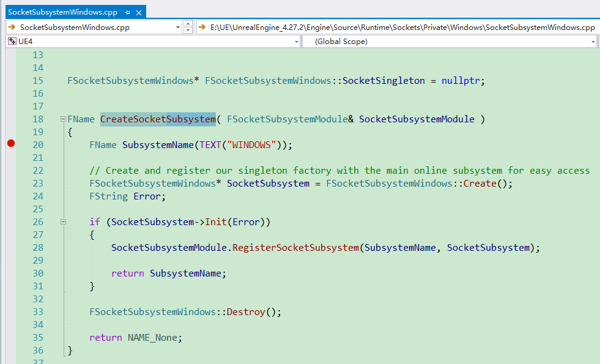Click line number 13 in the gutter
Screen dimensions: 600x364
(x=38, y=54)
